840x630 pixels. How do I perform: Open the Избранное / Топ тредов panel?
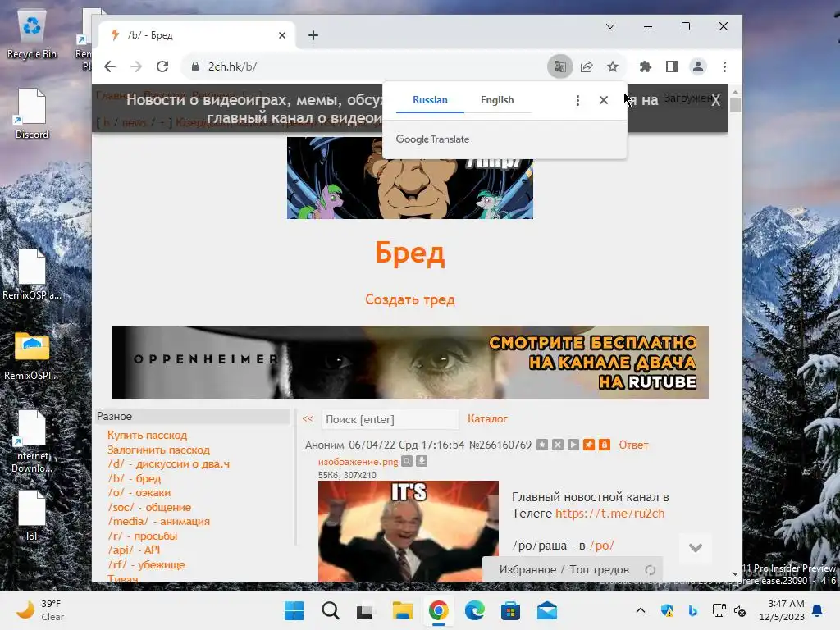564,569
